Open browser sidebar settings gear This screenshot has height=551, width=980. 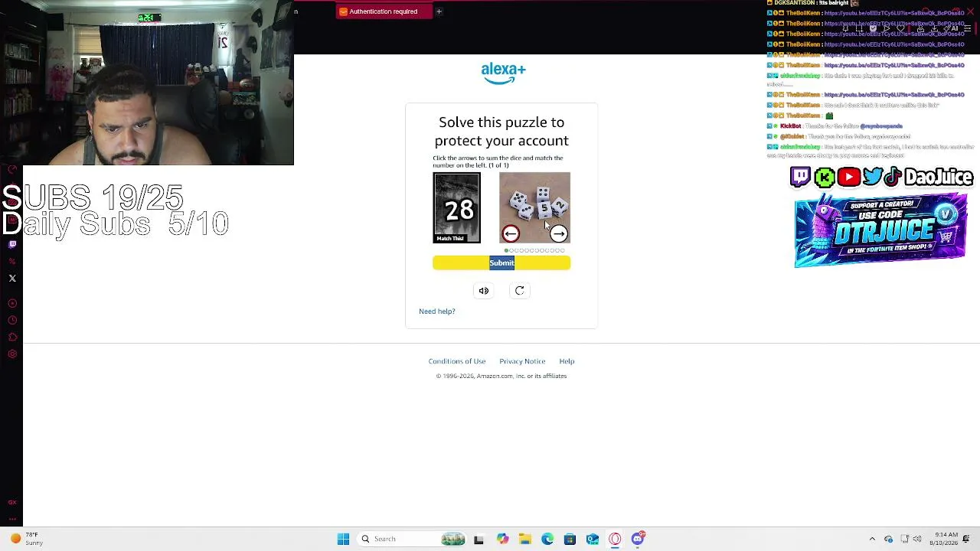pos(12,354)
